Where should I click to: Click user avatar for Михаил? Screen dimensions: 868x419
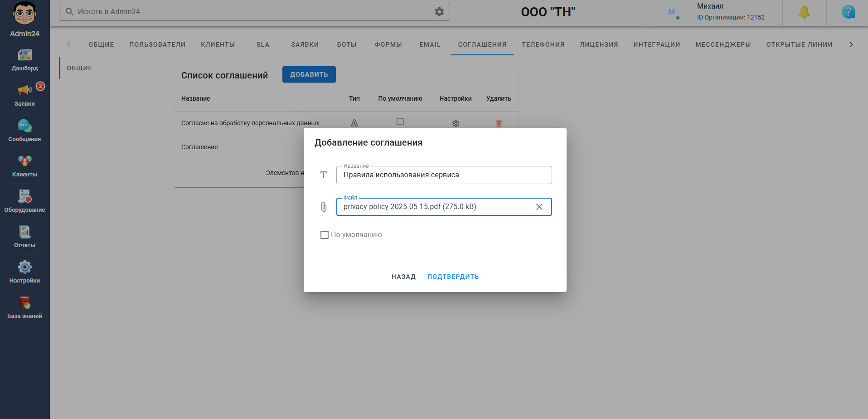pos(672,12)
